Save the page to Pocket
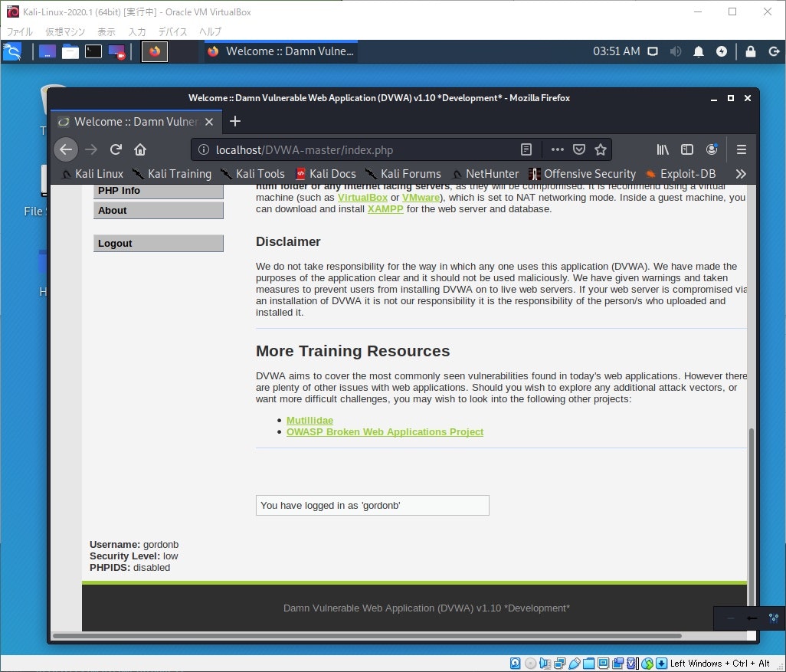Screen dimensions: 786x672 [x=580, y=149]
